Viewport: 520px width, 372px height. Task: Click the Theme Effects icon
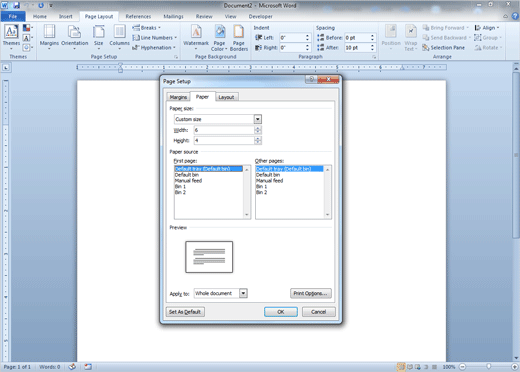(x=27, y=47)
